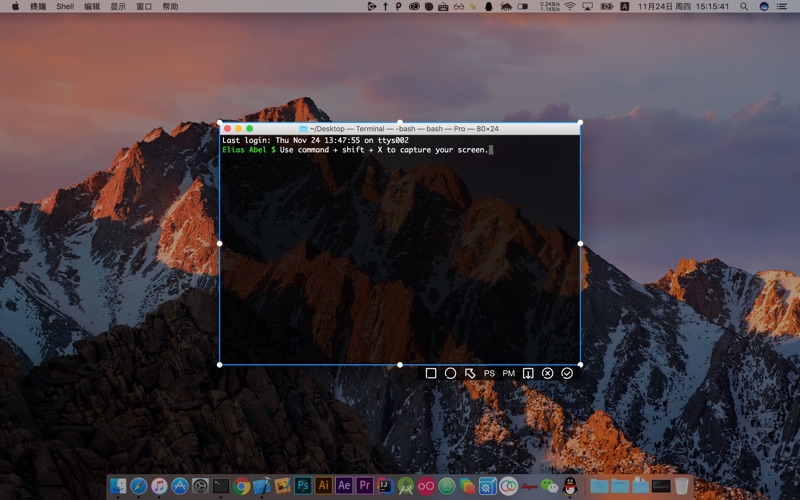Click the toggle switch icon in menu bar
Viewport: 800px width, 500px height.
[x=522, y=7]
